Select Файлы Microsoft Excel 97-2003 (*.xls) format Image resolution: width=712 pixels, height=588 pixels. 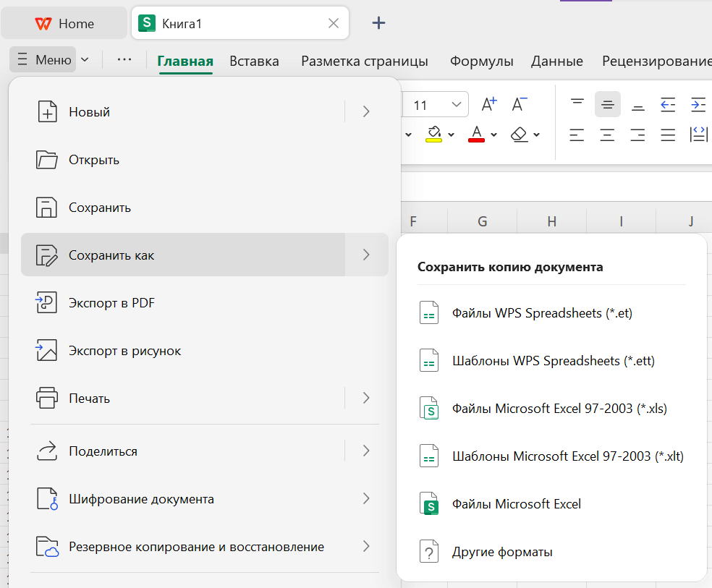click(x=559, y=409)
